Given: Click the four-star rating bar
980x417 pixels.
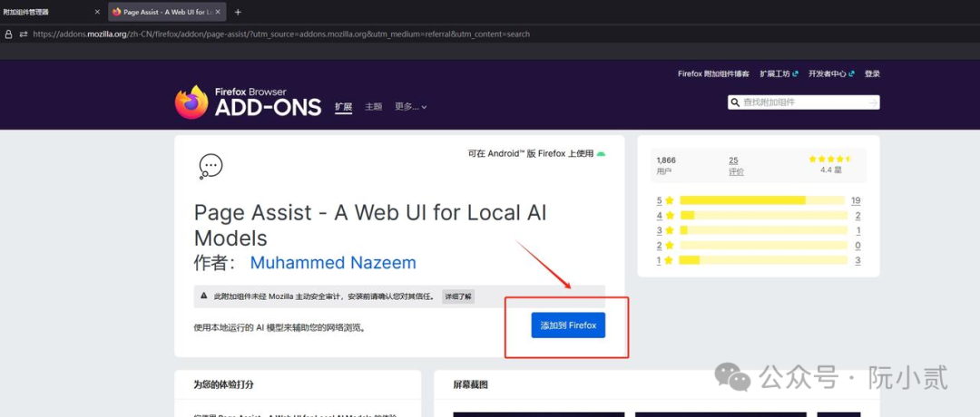Looking at the screenshot, I should [764, 216].
